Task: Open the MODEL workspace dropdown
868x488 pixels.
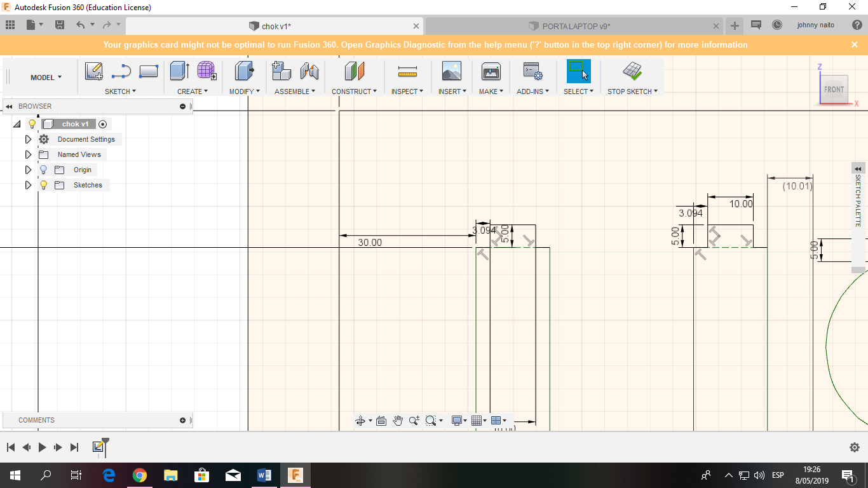Action: (x=46, y=78)
